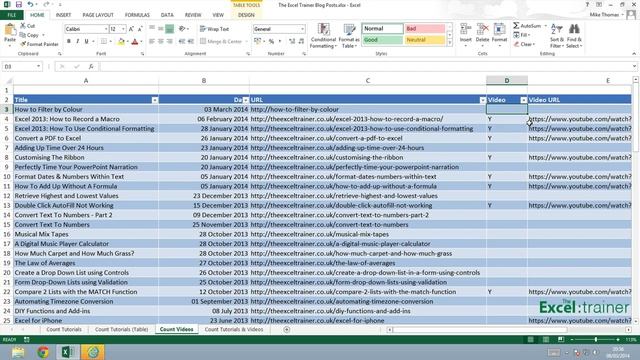Click the Fill Color bucket icon
Image resolution: width=640 pixels, height=360 pixels.
(121, 41)
